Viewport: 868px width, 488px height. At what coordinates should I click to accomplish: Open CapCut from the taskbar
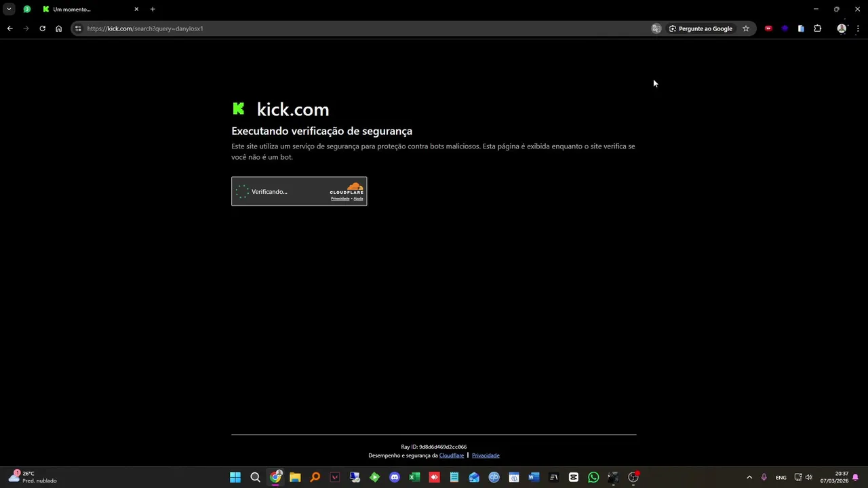click(574, 477)
